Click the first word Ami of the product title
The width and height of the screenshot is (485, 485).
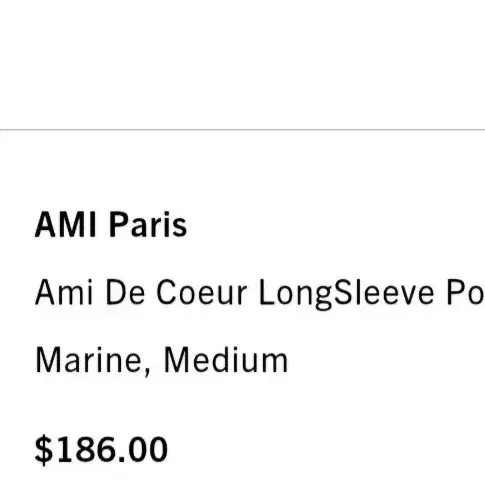click(64, 292)
